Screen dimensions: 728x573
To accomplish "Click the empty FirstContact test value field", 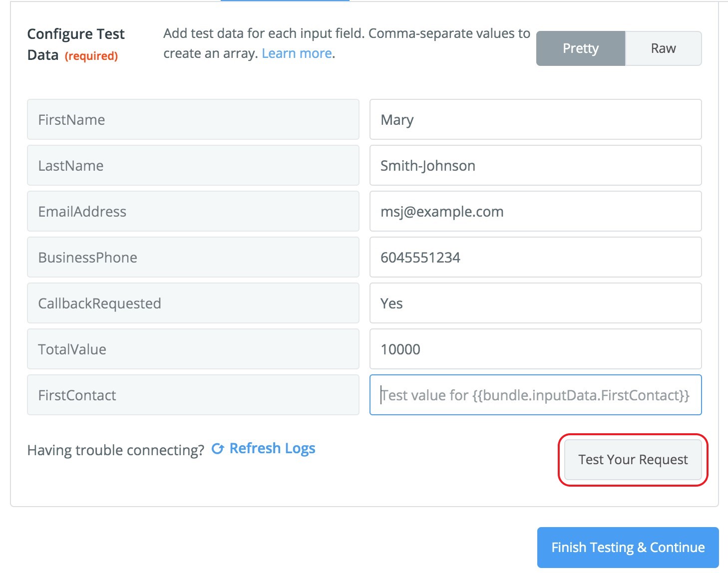I will point(535,395).
